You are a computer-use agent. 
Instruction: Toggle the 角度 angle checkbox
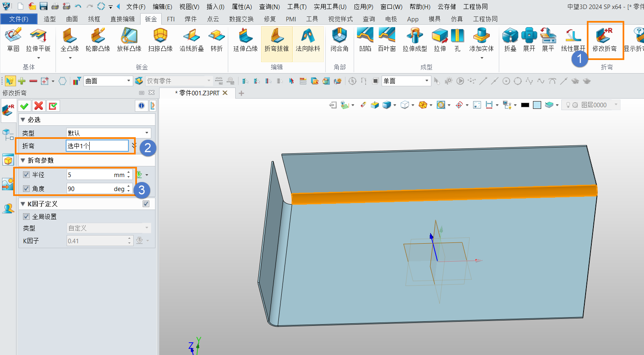point(26,189)
